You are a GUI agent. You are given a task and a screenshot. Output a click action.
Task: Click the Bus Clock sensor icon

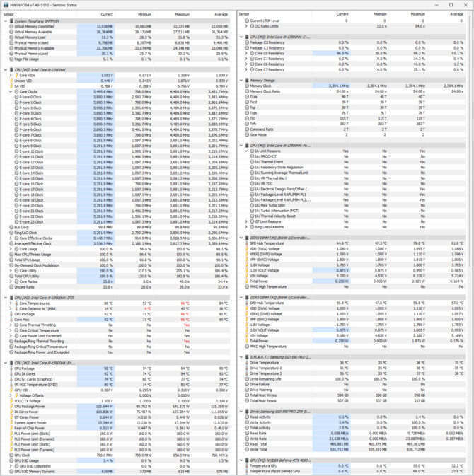tap(12, 227)
